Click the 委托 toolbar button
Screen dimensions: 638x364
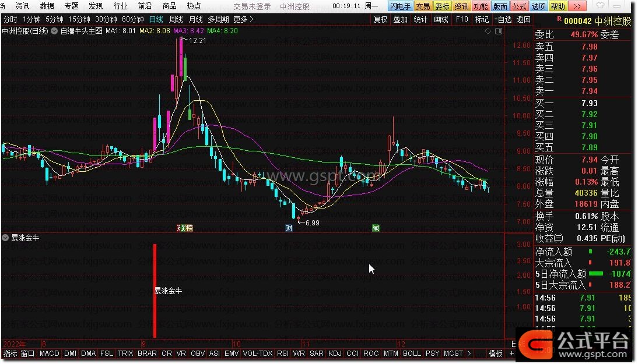coord(442,6)
